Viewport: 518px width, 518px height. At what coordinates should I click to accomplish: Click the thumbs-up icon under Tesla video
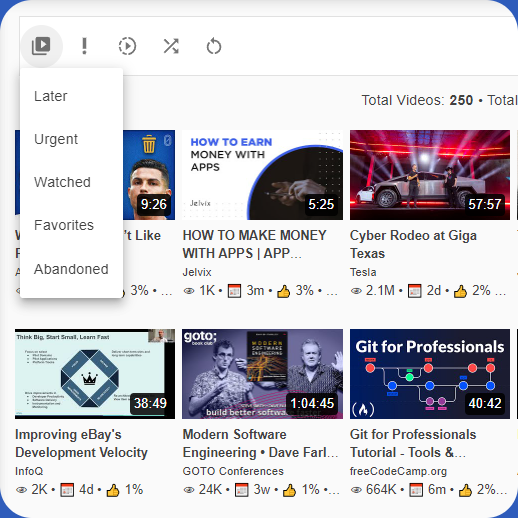click(460, 291)
